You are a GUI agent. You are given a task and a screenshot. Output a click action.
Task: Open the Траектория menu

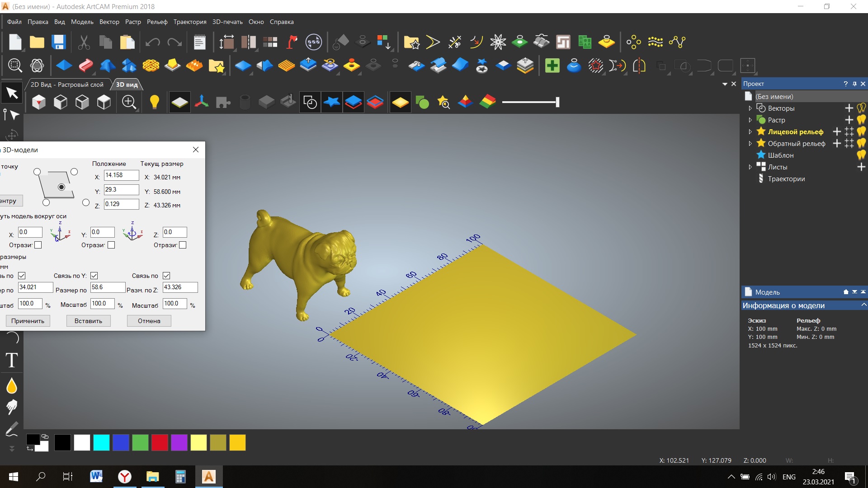(x=189, y=22)
